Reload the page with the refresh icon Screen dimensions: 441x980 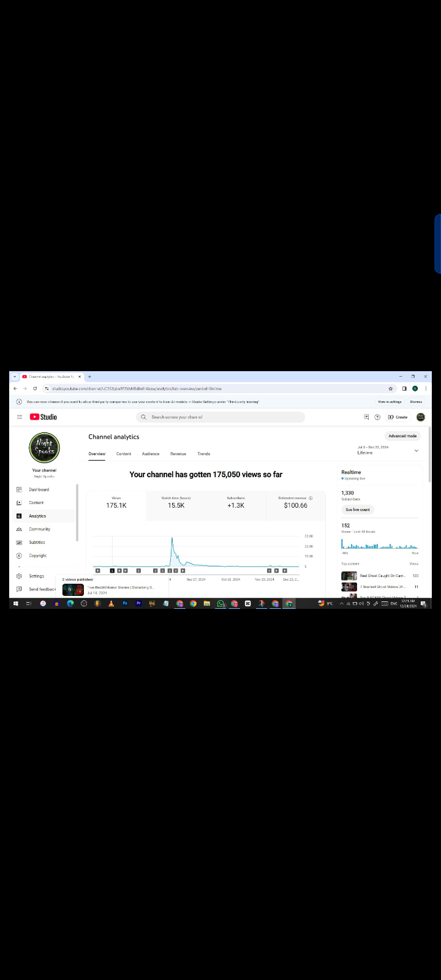(35, 388)
